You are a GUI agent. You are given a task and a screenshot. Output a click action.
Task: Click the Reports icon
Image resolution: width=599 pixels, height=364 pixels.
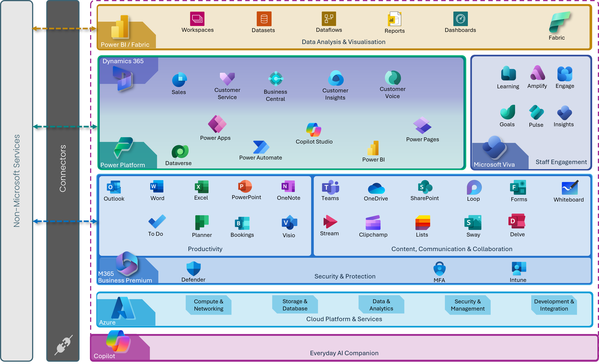point(394,19)
